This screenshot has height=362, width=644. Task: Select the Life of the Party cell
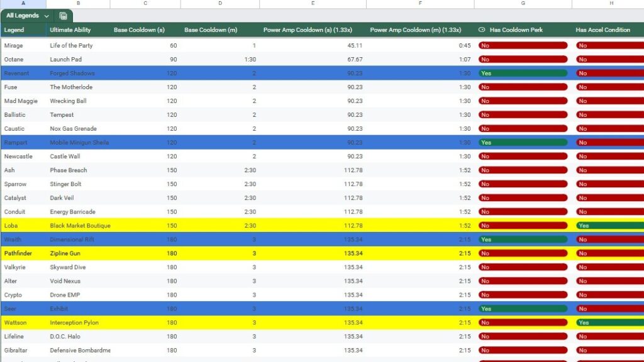coord(78,45)
